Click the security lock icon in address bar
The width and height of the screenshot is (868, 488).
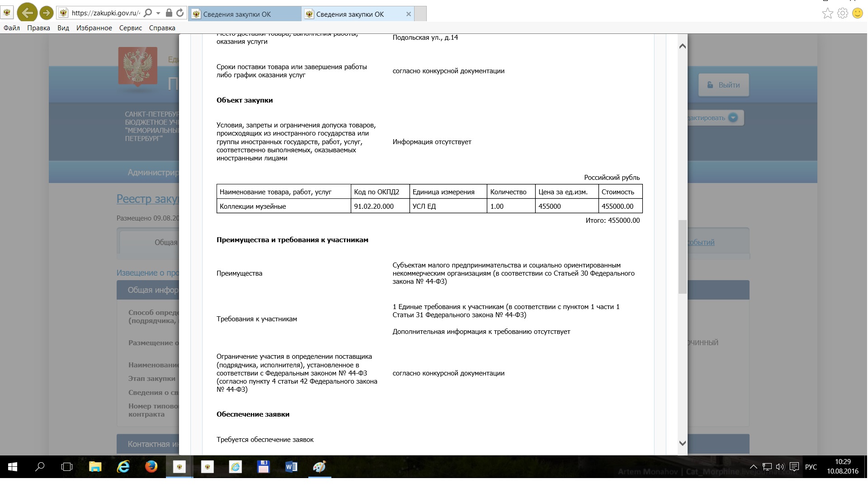169,13
